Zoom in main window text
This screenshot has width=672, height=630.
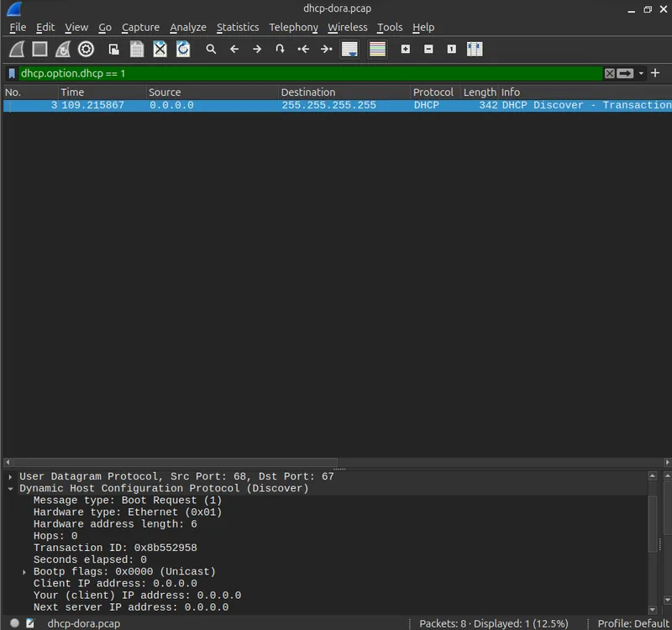coord(406,50)
